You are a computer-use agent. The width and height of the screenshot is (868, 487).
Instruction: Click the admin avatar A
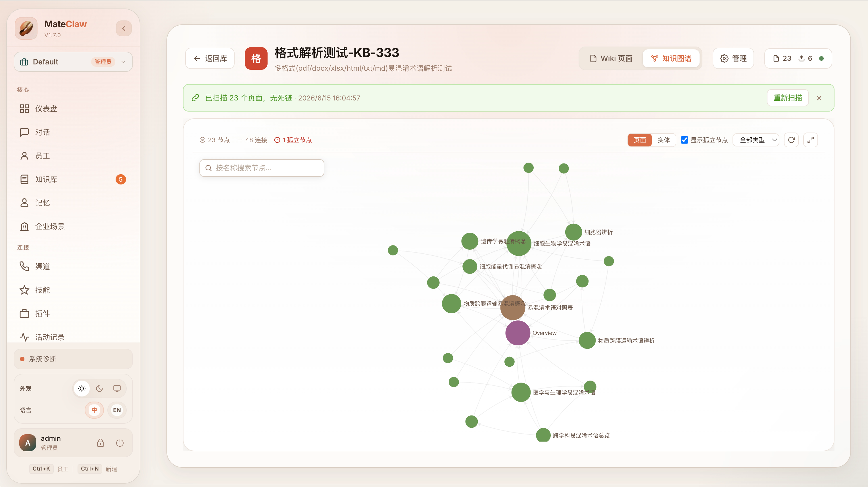pyautogui.click(x=28, y=442)
